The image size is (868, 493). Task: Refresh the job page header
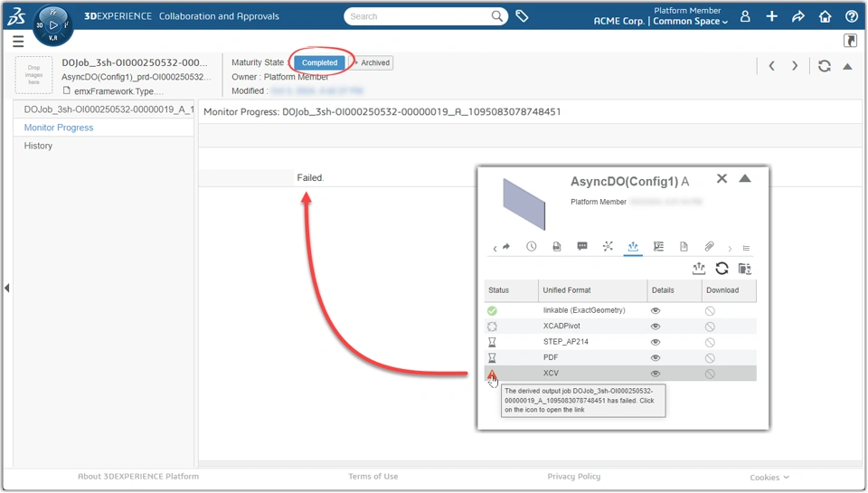(825, 66)
